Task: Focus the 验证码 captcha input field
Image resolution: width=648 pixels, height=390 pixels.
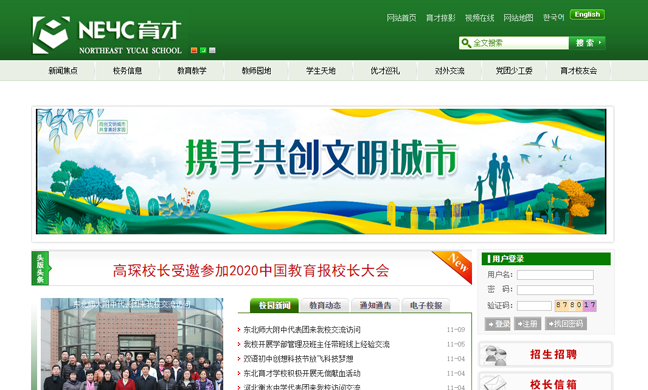Action: (x=534, y=306)
